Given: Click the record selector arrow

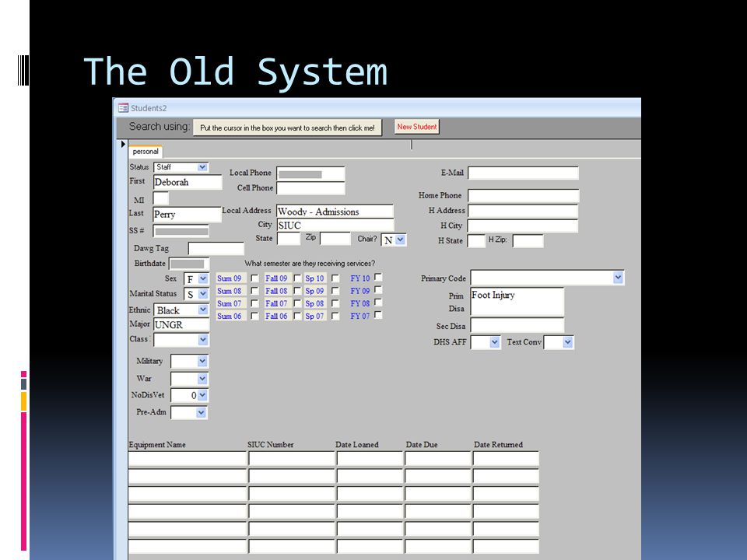Looking at the screenshot, I should (x=123, y=145).
